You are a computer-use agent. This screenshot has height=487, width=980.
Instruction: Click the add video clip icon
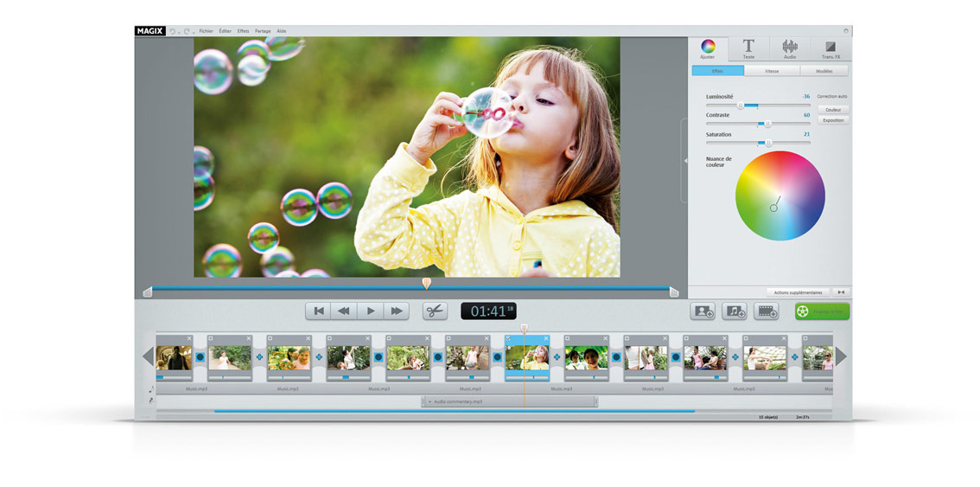coord(767,311)
